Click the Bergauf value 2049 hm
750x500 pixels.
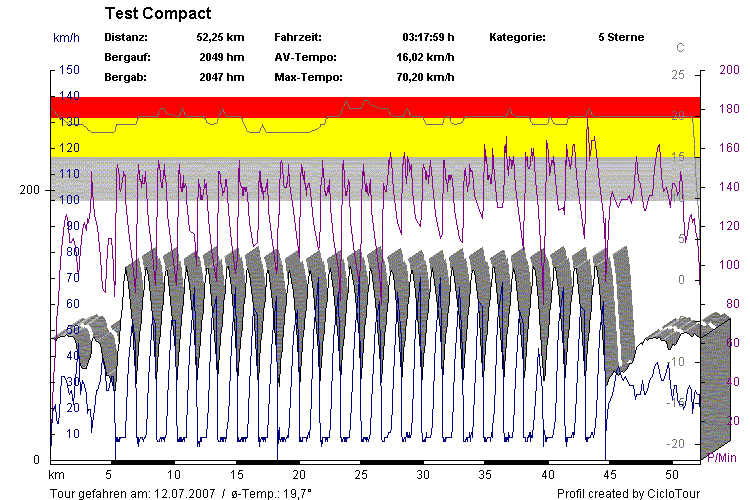pyautogui.click(x=221, y=57)
